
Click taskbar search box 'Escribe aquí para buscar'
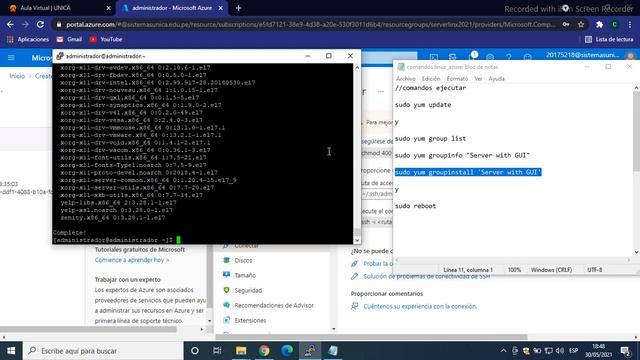pos(102,351)
